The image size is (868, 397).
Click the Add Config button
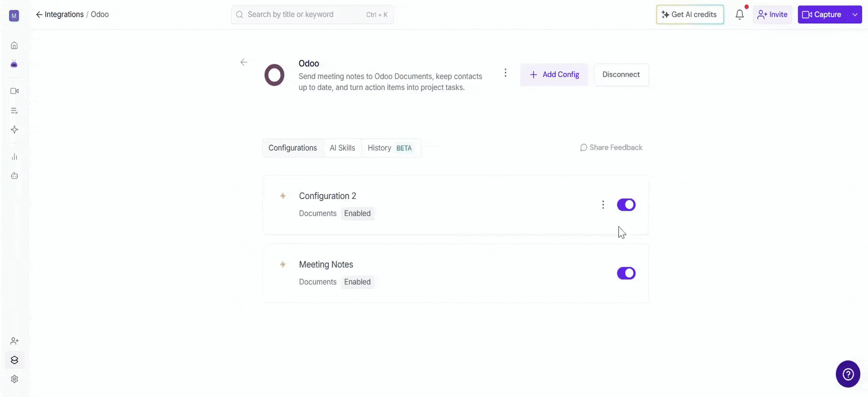(554, 75)
